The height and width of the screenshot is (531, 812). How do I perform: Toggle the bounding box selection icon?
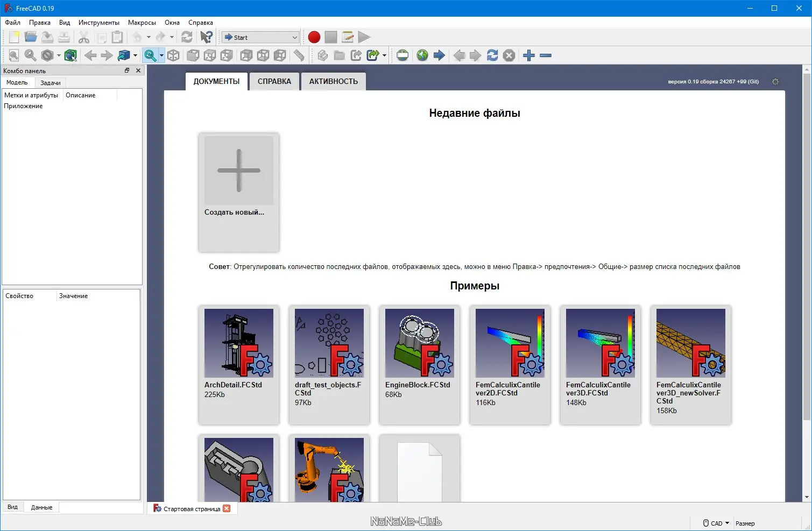tap(70, 55)
